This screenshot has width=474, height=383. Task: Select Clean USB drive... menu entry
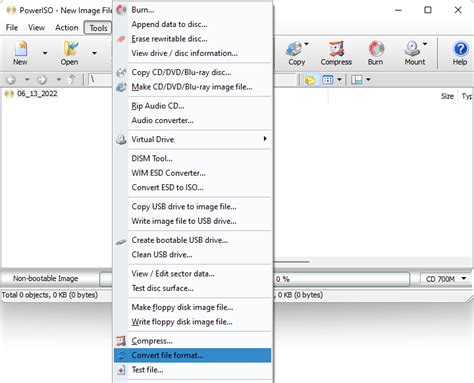pos(193,255)
